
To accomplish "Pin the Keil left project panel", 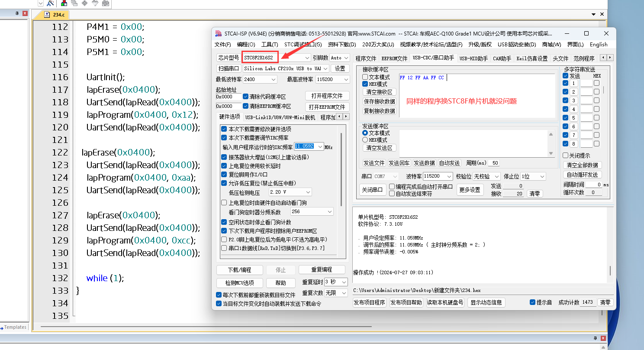I will pyautogui.click(x=17, y=13).
